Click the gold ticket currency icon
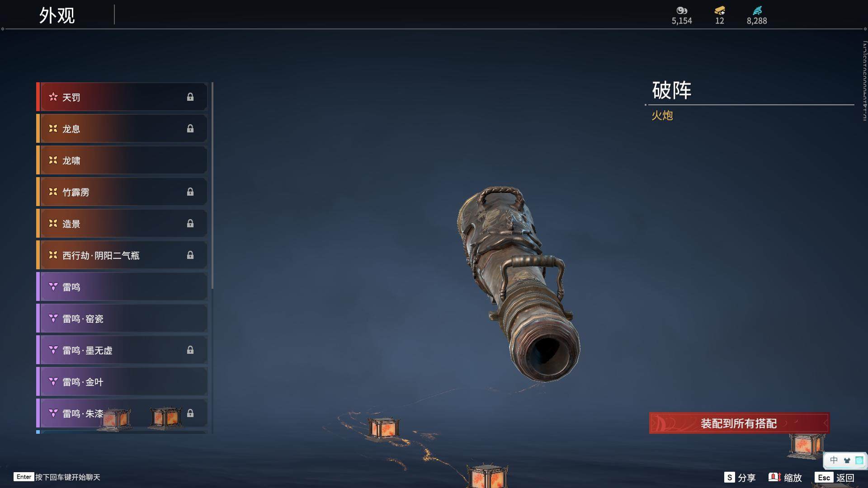 point(720,10)
